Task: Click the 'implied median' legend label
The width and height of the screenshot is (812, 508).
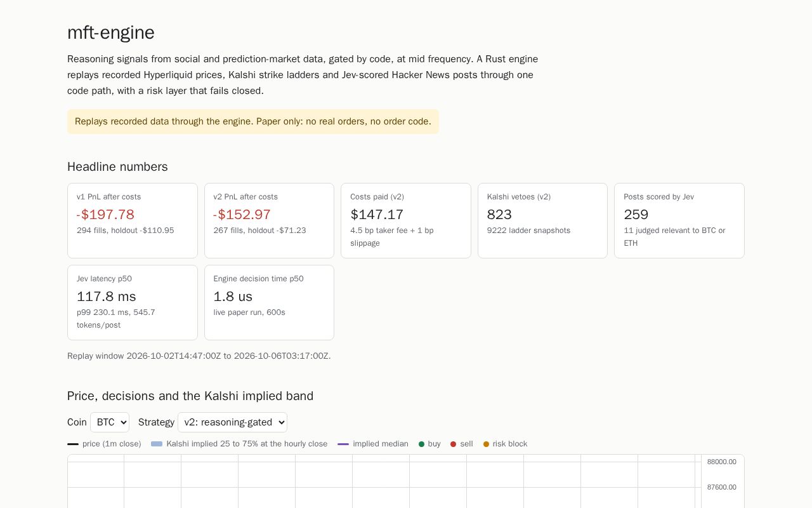Action: click(x=381, y=444)
